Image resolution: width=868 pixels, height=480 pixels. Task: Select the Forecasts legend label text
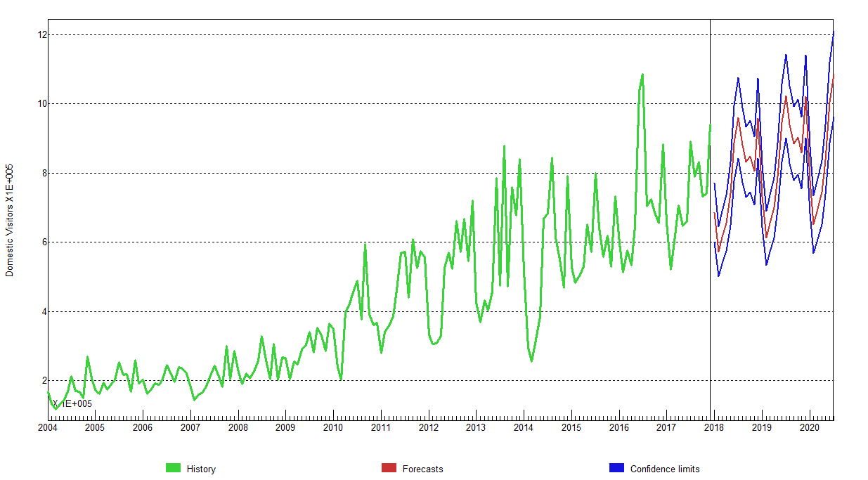[x=422, y=469]
